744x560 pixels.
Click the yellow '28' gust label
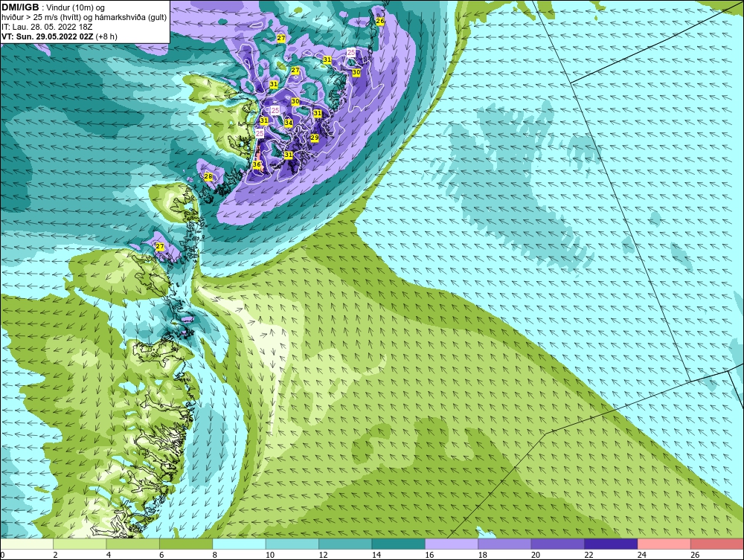pos(208,176)
